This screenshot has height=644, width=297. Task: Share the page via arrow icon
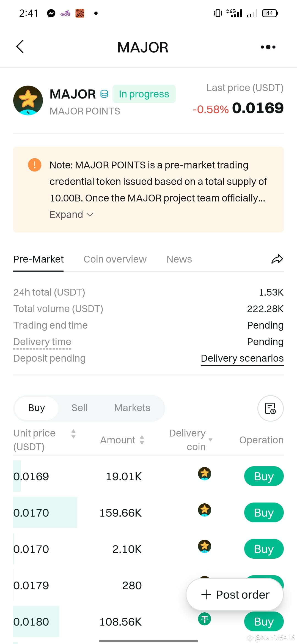(277, 259)
